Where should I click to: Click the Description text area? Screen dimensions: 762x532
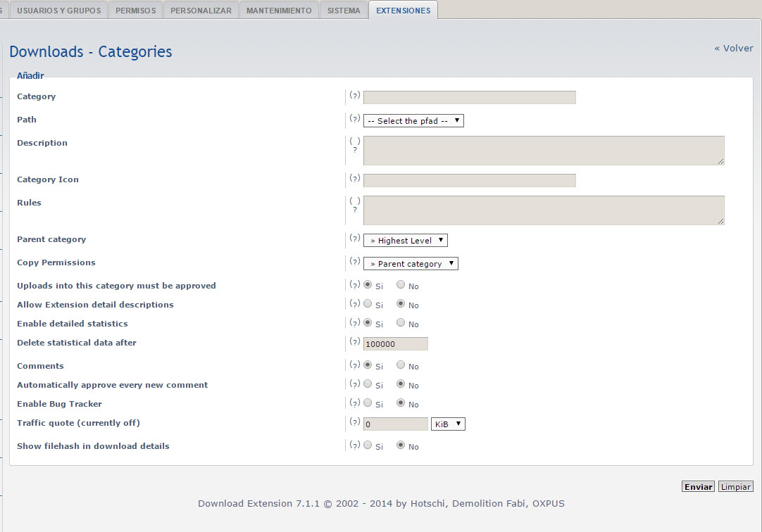(x=544, y=151)
